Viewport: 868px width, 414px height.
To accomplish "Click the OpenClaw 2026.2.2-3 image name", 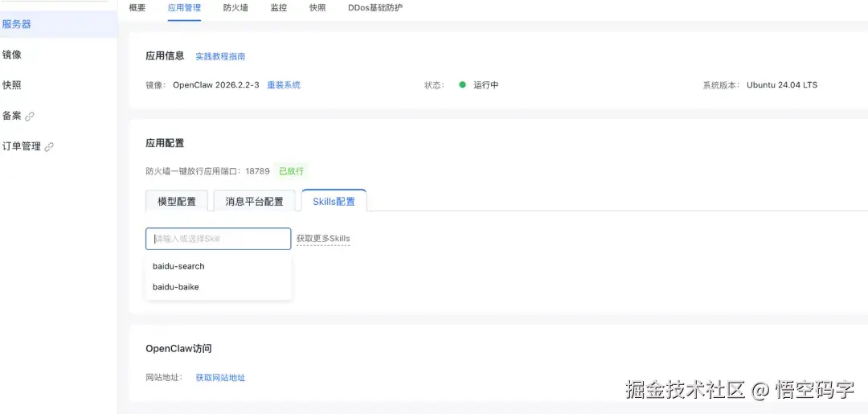I will point(216,85).
